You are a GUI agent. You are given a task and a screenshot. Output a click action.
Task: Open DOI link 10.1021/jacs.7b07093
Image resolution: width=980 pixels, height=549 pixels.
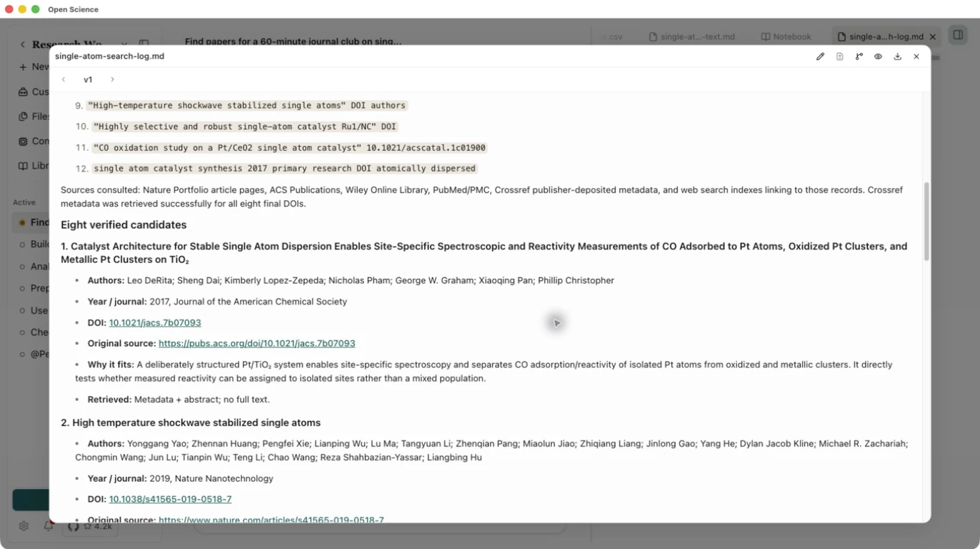point(155,323)
